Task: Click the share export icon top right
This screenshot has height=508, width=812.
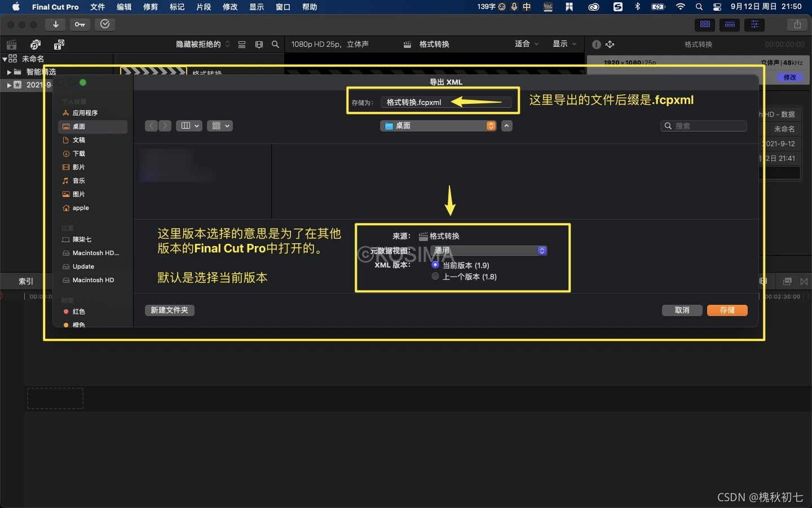Action: click(x=797, y=24)
